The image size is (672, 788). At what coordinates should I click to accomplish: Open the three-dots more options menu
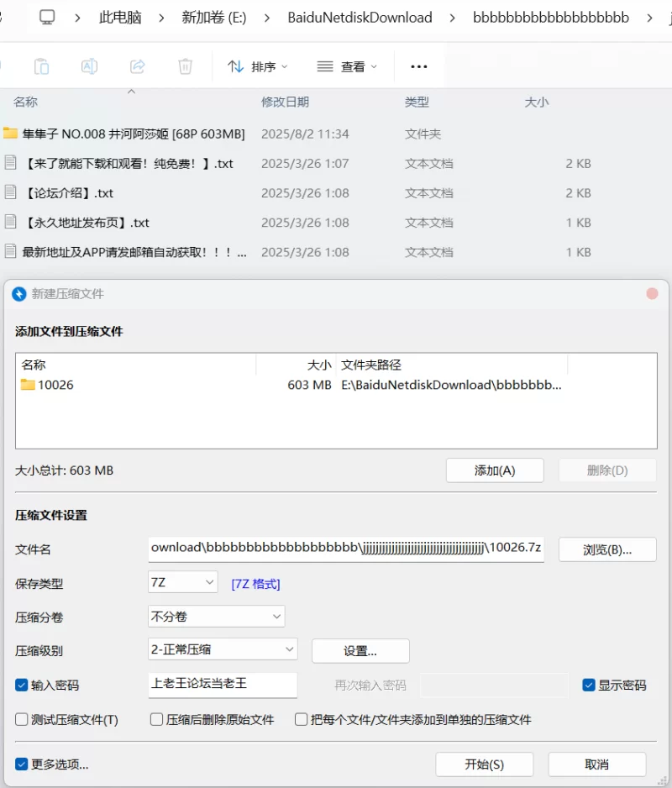418,66
